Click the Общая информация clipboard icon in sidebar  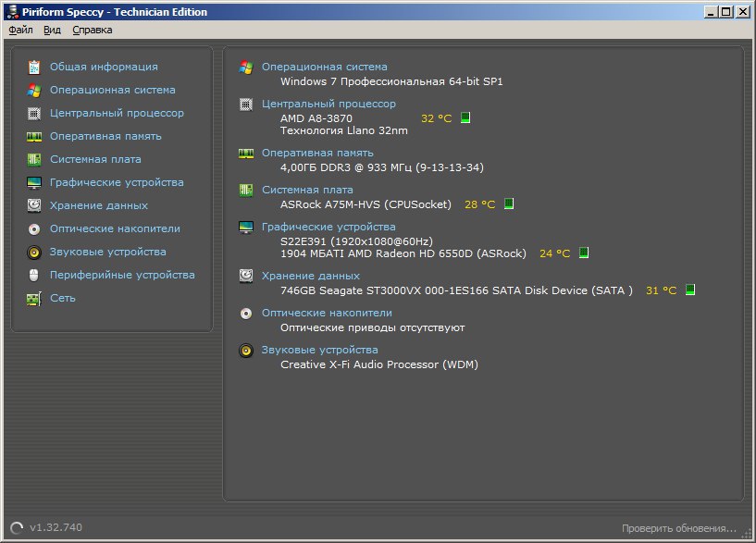[33, 67]
